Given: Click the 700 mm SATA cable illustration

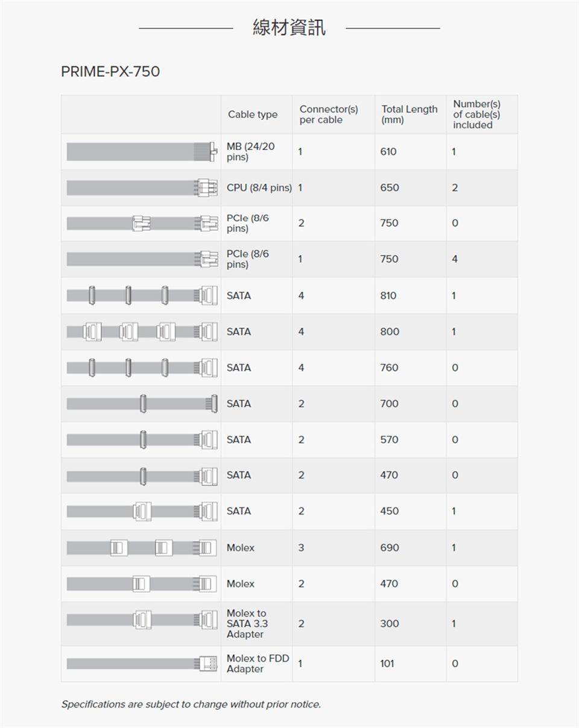Looking at the screenshot, I should 141,404.
